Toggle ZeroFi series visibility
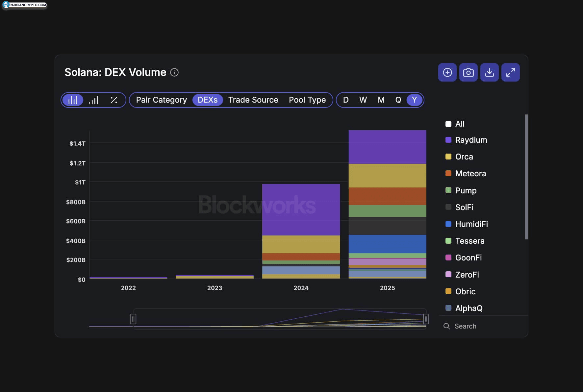 click(x=462, y=275)
